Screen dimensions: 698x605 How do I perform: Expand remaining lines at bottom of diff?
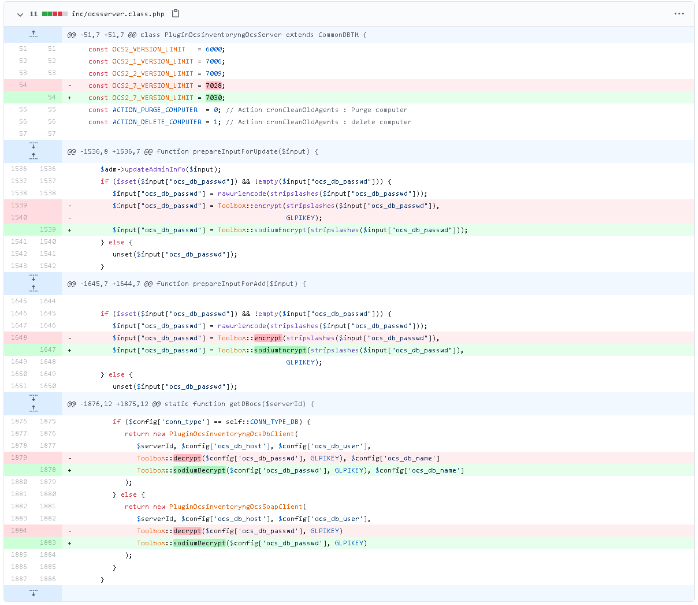pos(33,593)
